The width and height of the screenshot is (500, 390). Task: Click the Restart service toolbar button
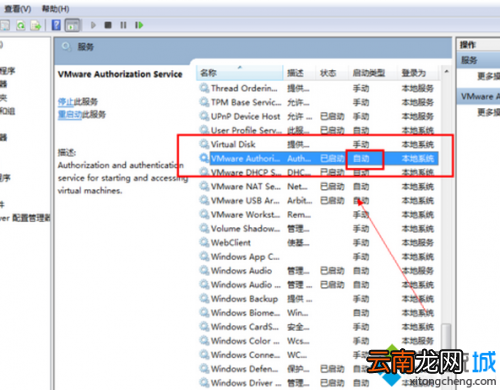pyautogui.click(x=139, y=25)
